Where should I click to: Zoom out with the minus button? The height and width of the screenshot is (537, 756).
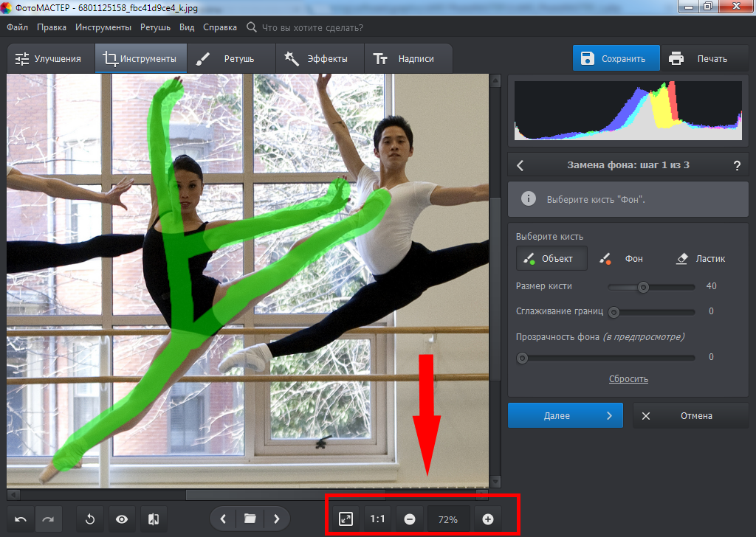[410, 519]
